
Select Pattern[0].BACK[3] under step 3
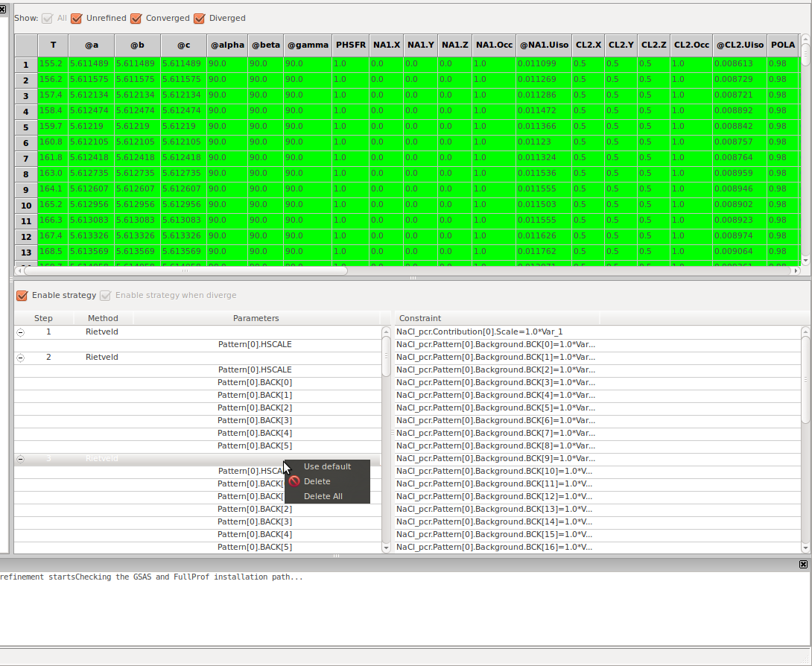tap(255, 521)
